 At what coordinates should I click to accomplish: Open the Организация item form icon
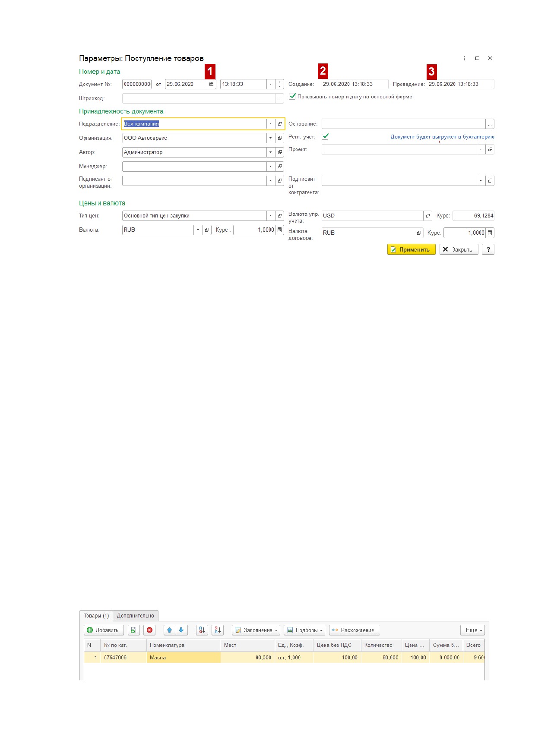tap(280, 138)
